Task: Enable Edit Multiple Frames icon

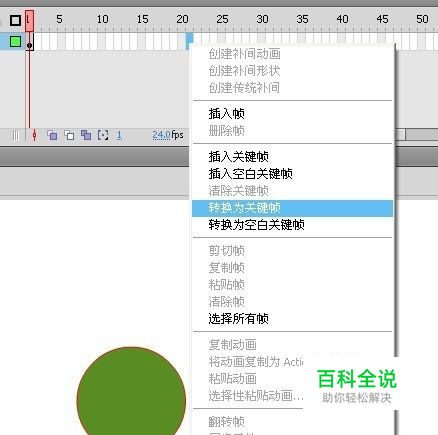Action: (86, 135)
